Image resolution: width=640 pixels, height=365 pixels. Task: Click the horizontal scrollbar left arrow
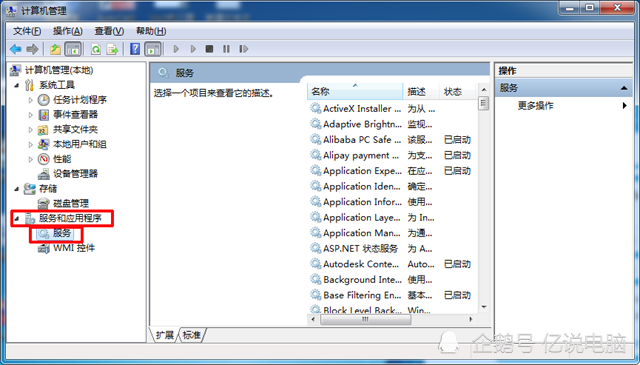coord(313,319)
